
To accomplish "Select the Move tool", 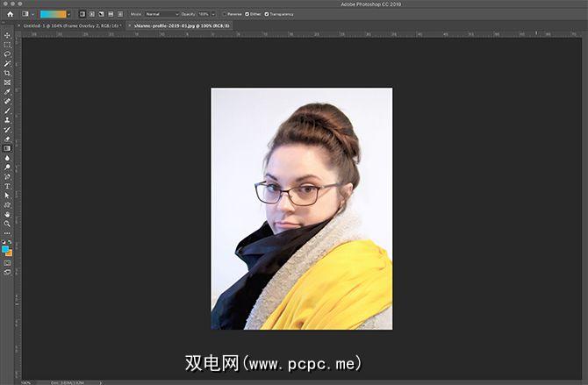I will pyautogui.click(x=7, y=35).
